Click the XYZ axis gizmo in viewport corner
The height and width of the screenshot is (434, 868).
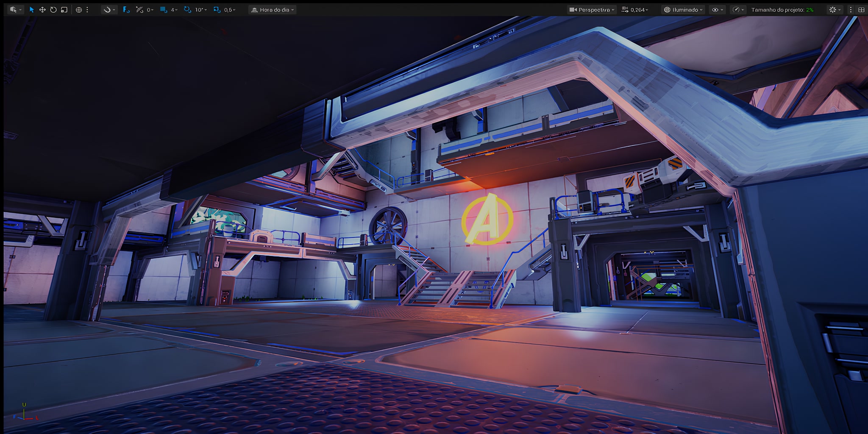tap(25, 412)
